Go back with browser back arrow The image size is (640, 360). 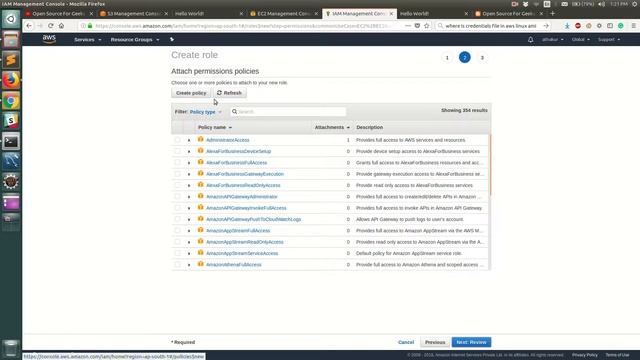pyautogui.click(x=29, y=26)
